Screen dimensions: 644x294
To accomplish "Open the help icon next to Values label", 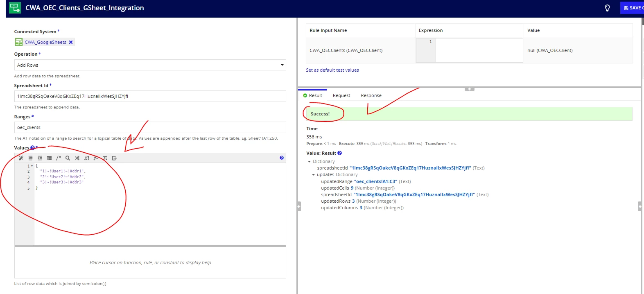I will [32, 148].
